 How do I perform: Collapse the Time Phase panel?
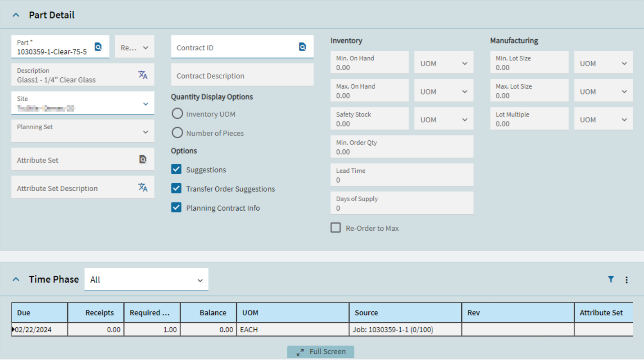click(16, 279)
